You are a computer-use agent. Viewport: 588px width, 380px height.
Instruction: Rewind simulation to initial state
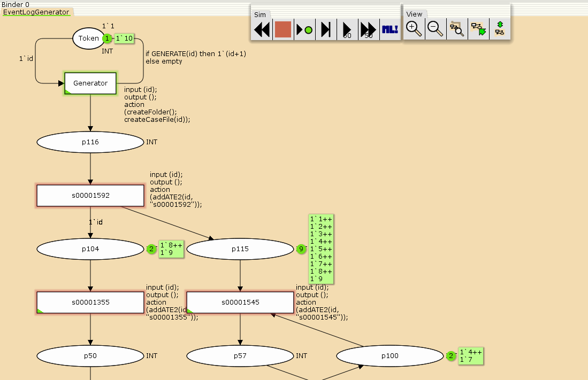[x=262, y=29]
